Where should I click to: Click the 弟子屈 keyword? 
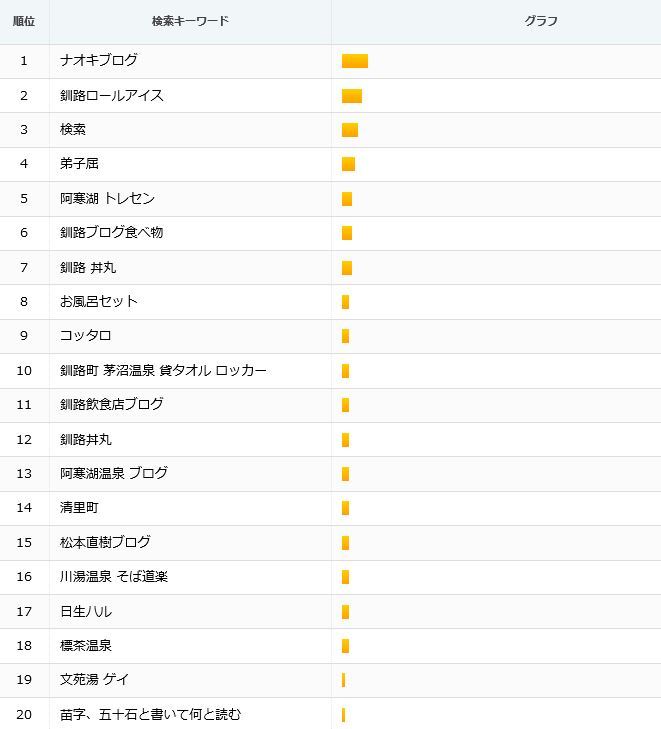click(79, 164)
